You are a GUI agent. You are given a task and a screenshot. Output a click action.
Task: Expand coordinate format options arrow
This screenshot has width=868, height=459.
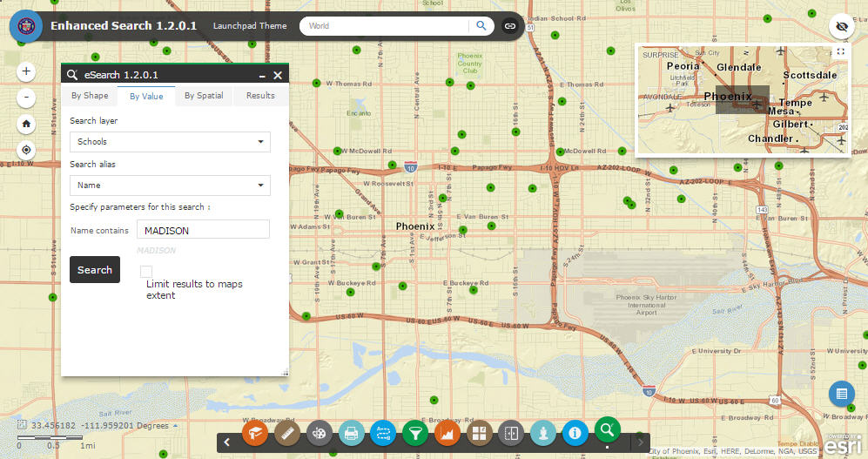(x=176, y=426)
